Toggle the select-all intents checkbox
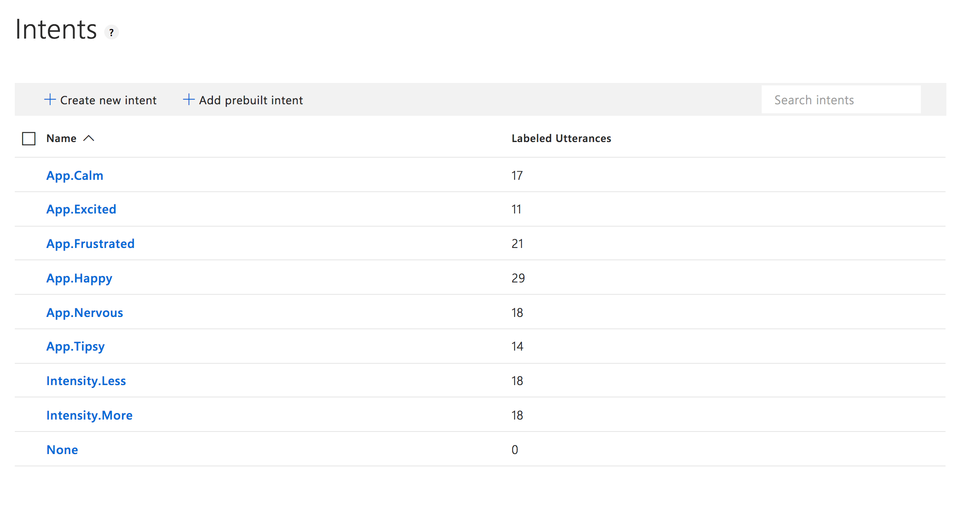The width and height of the screenshot is (980, 514). (29, 139)
